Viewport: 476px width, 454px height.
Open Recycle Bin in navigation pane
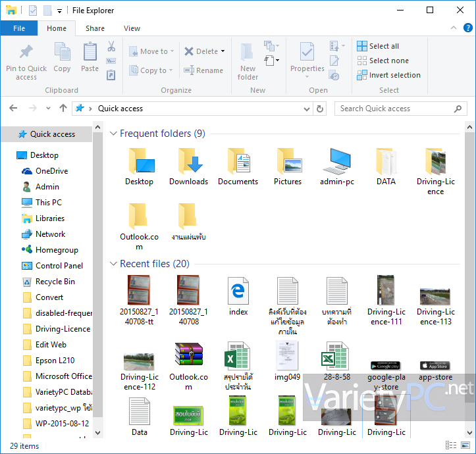point(48,282)
